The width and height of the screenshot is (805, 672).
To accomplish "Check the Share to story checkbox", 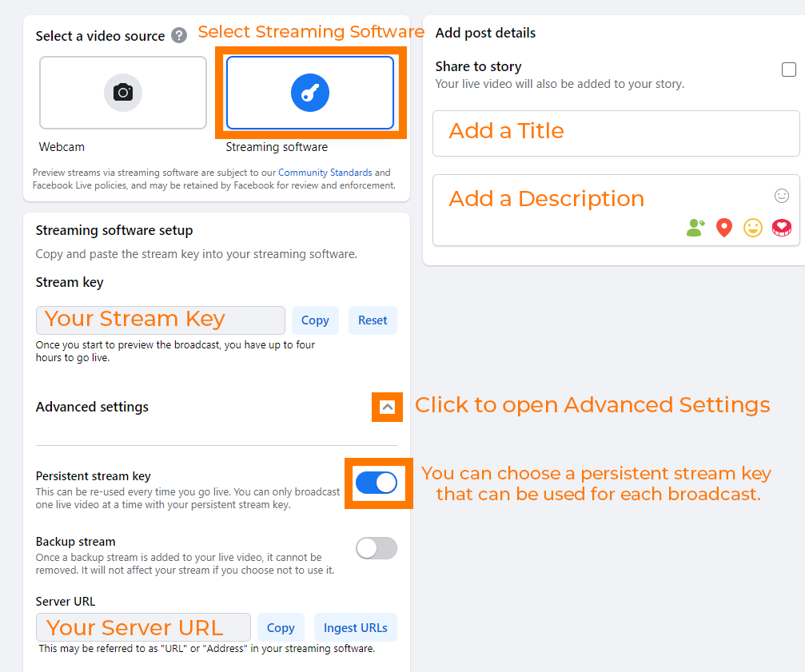I will [789, 70].
